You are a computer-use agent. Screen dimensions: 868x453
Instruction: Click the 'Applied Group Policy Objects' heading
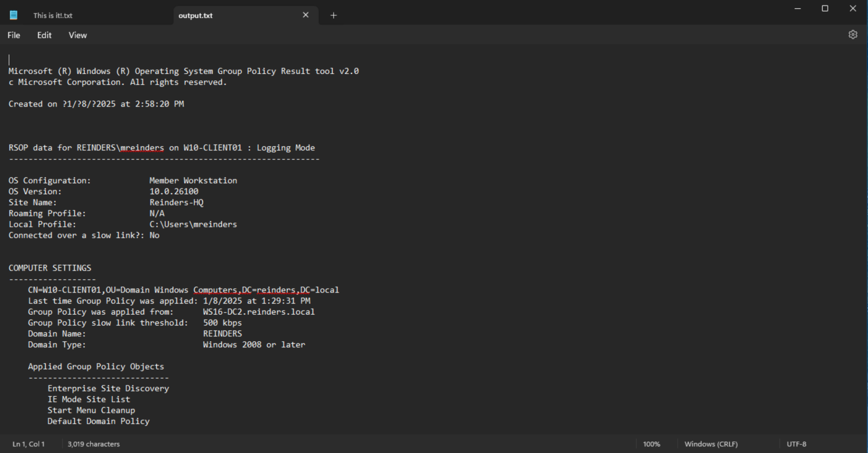tap(96, 366)
